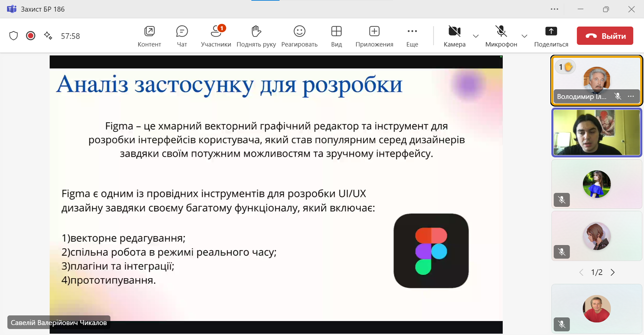Open the Еще more actions menu

(x=412, y=36)
